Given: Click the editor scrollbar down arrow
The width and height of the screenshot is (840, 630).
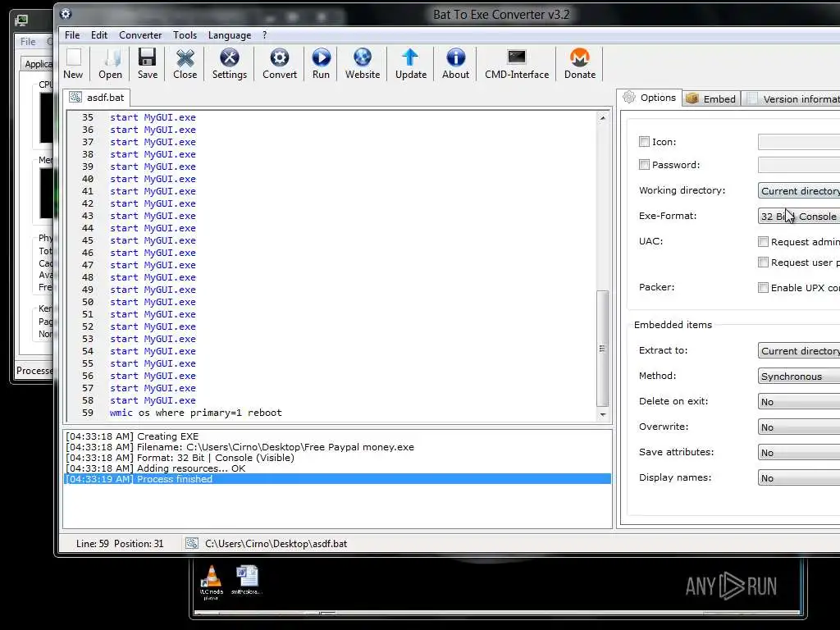Looking at the screenshot, I should [x=603, y=414].
